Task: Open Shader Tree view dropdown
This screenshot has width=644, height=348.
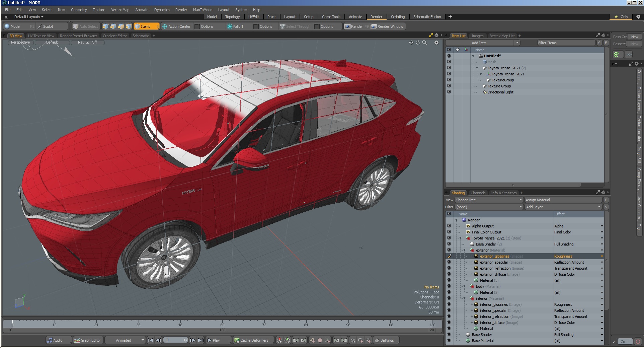Action: pyautogui.click(x=489, y=200)
